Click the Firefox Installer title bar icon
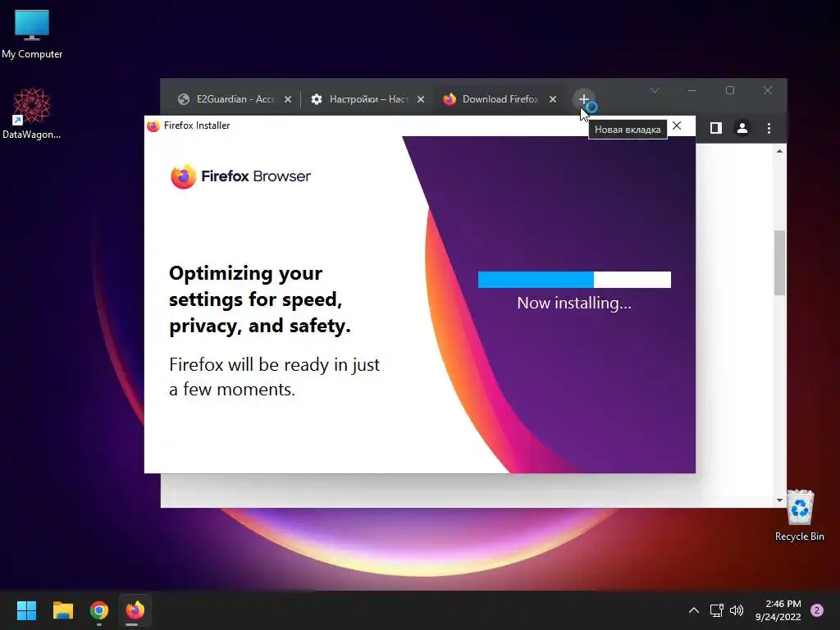Screen dimensions: 840x630 153,126
